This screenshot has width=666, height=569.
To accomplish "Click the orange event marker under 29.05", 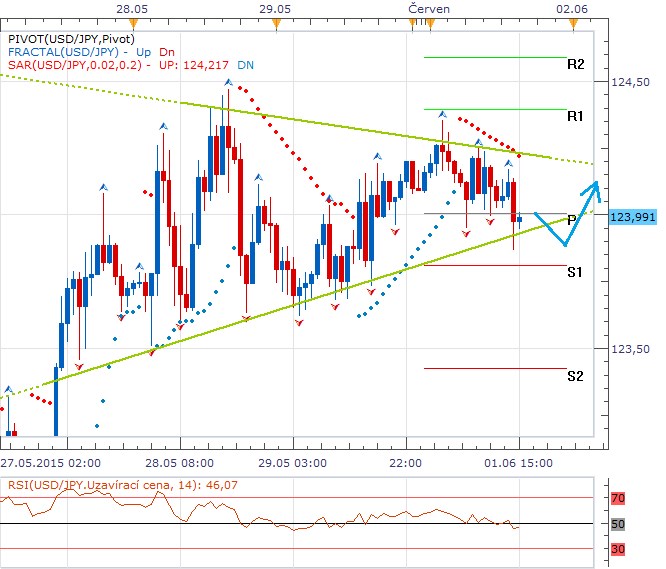I will [x=277, y=23].
